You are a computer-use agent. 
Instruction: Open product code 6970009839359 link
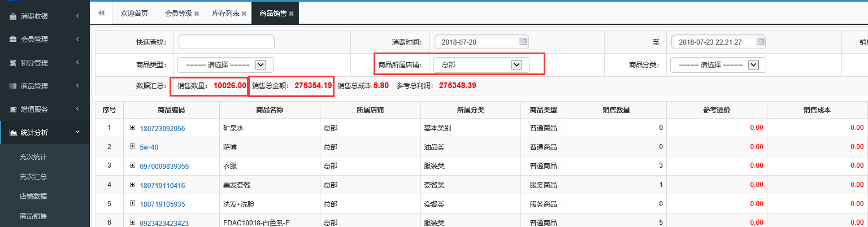(x=164, y=166)
